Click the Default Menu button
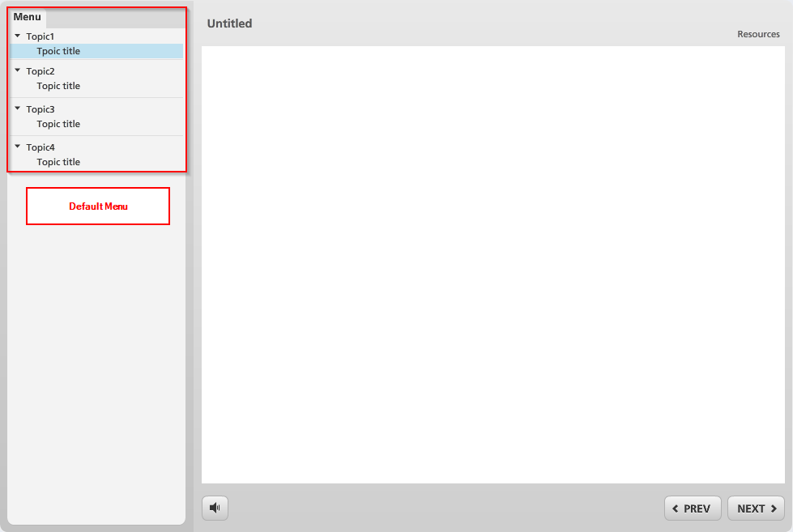The image size is (793, 532). pos(97,206)
